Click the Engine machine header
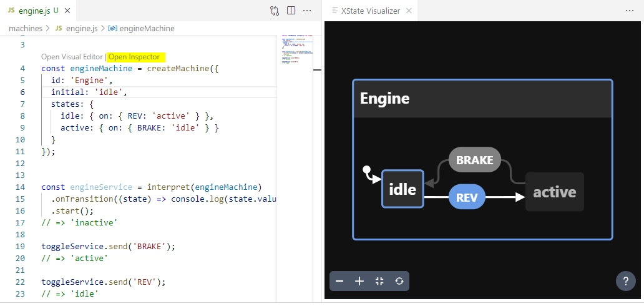Image resolution: width=644 pixels, height=306 pixels. pyautogui.click(x=482, y=99)
